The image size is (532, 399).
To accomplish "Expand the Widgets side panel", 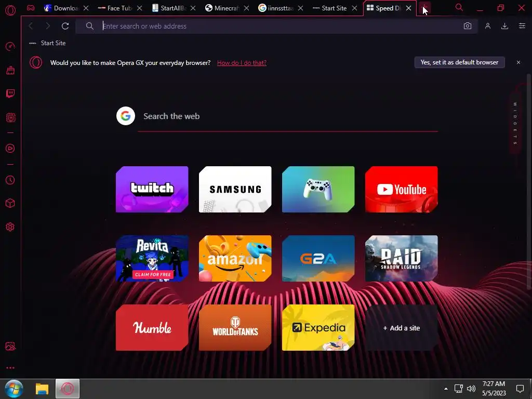I will (515, 124).
